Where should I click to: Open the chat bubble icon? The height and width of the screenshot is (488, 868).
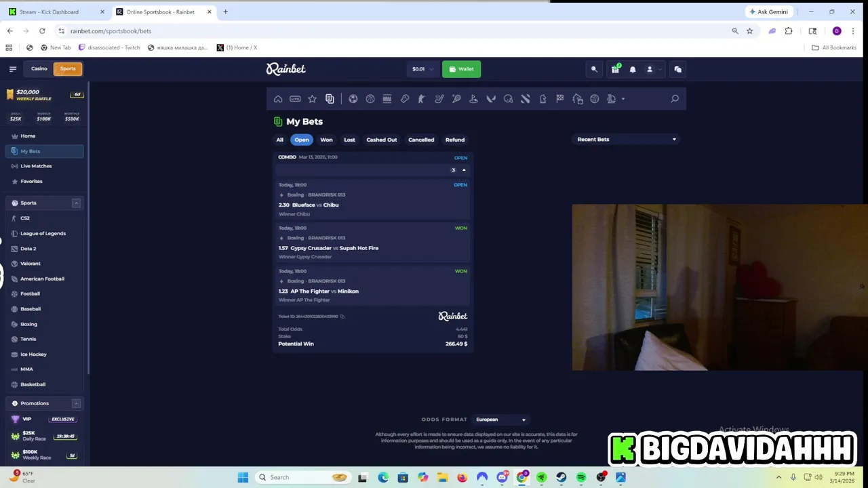pos(677,69)
